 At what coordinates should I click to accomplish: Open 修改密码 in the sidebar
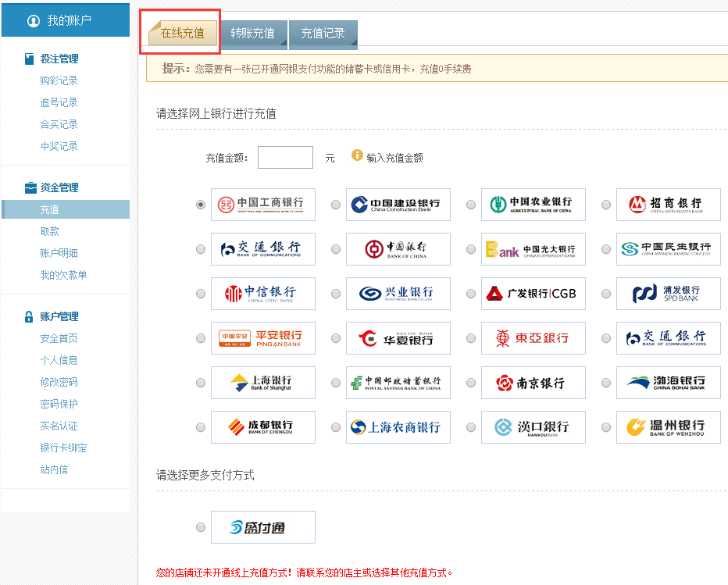coord(59,382)
